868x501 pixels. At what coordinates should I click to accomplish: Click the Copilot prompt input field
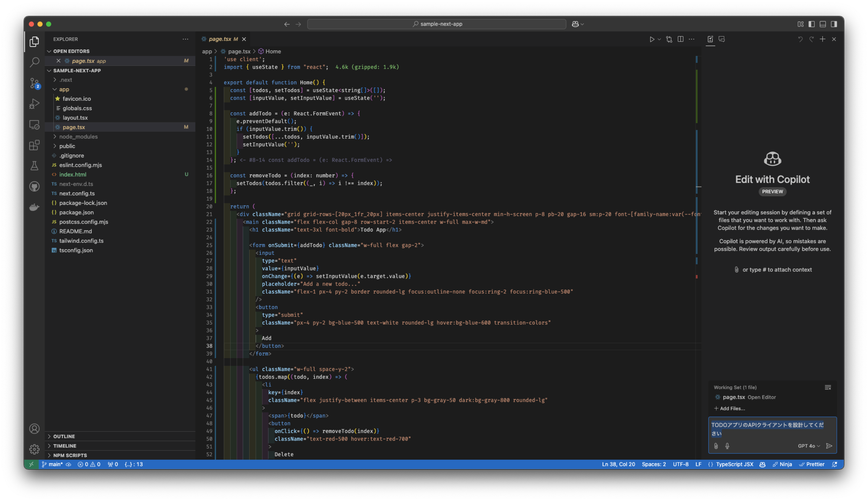[x=772, y=429]
